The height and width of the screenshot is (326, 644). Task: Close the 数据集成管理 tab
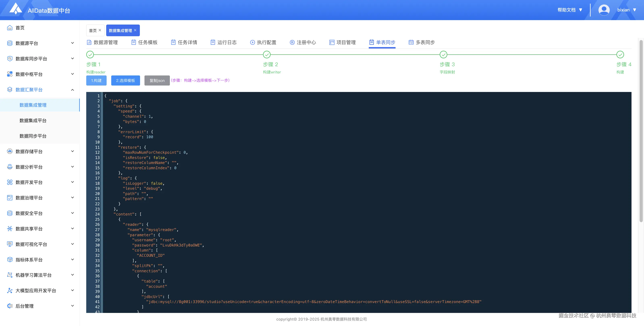pyautogui.click(x=135, y=30)
